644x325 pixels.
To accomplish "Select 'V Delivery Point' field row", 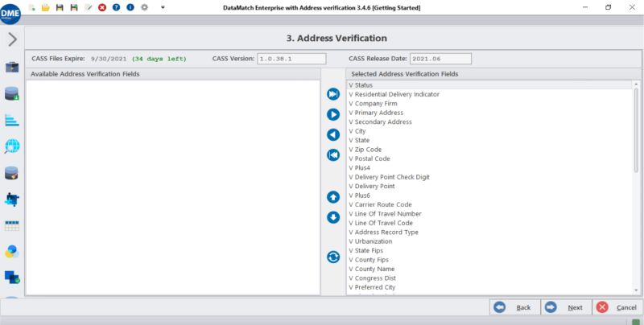I will [x=489, y=187].
